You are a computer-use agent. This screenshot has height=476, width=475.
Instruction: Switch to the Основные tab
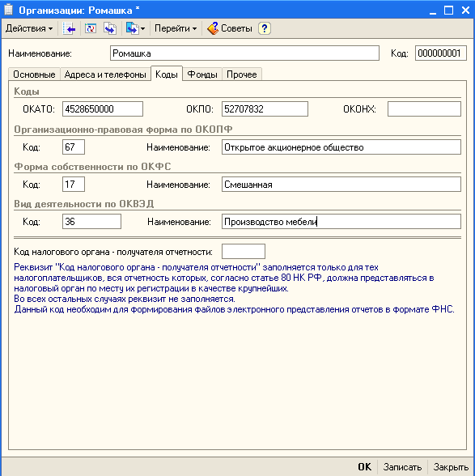pyautogui.click(x=34, y=74)
